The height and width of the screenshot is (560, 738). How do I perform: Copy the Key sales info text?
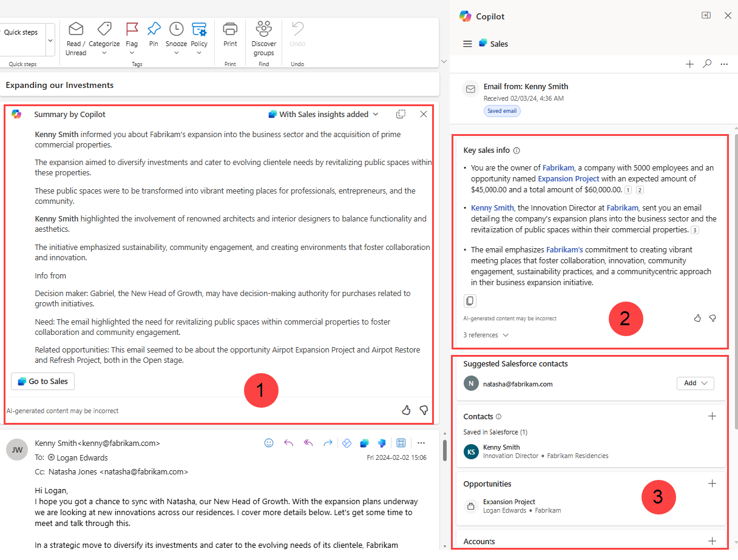[x=470, y=301]
